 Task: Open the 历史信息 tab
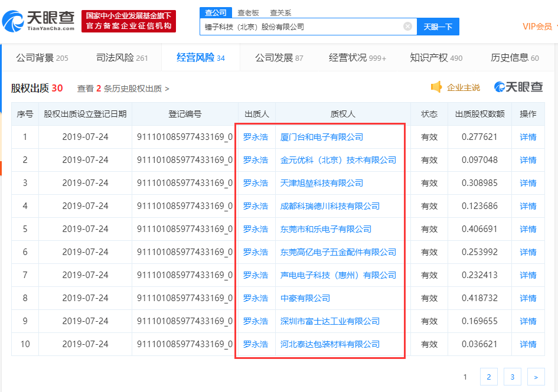(x=514, y=58)
